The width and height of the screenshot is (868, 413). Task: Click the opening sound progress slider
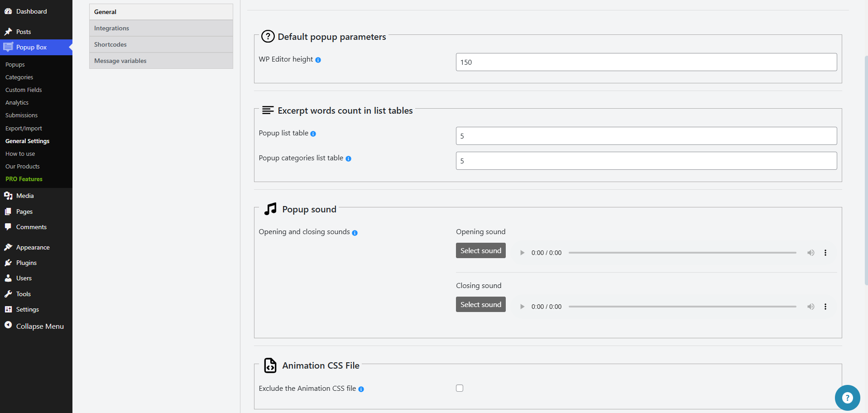tap(682, 253)
